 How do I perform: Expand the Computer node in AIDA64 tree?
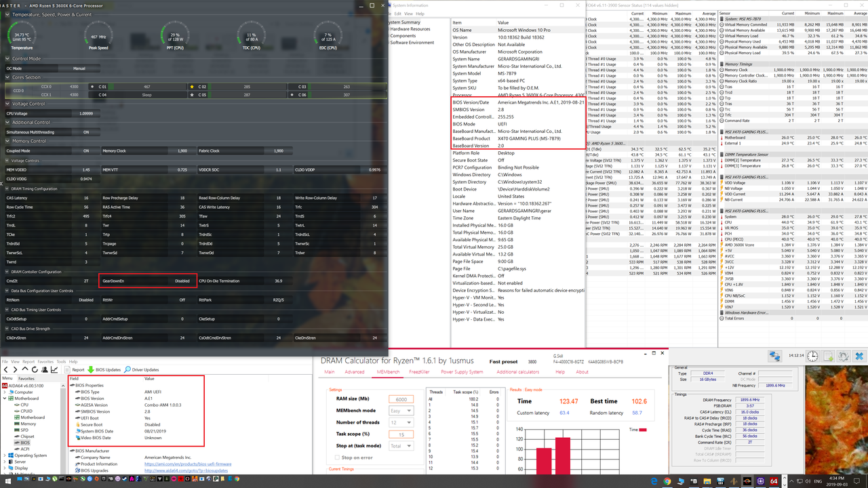(5, 392)
